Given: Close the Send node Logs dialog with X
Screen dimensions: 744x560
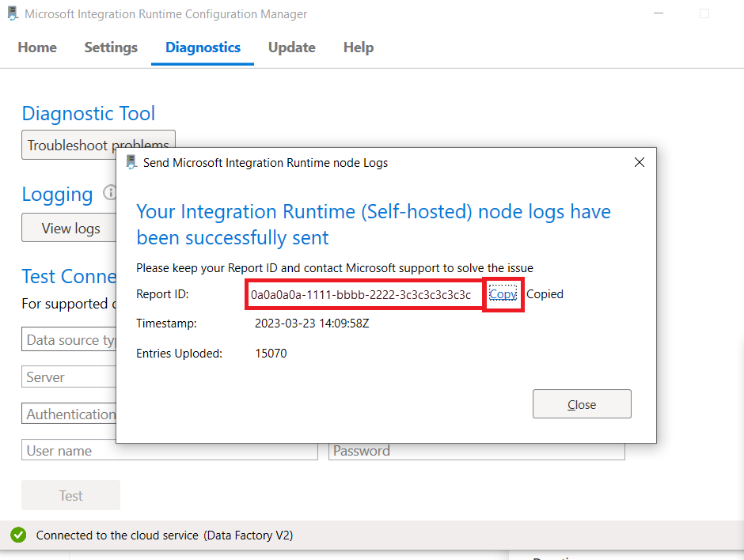Looking at the screenshot, I should click(x=640, y=162).
